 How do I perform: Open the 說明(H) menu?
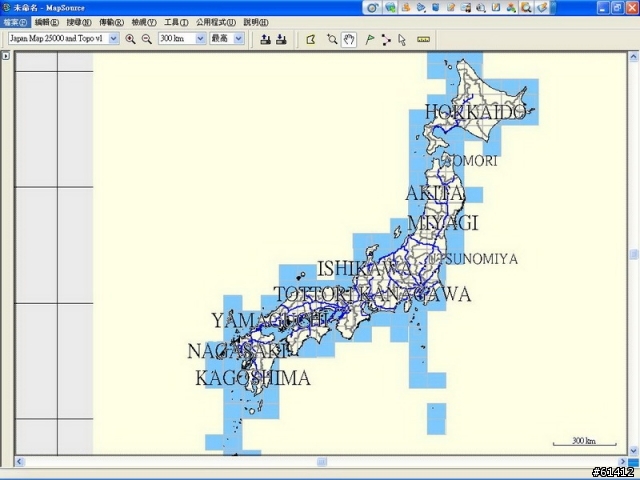(256, 22)
